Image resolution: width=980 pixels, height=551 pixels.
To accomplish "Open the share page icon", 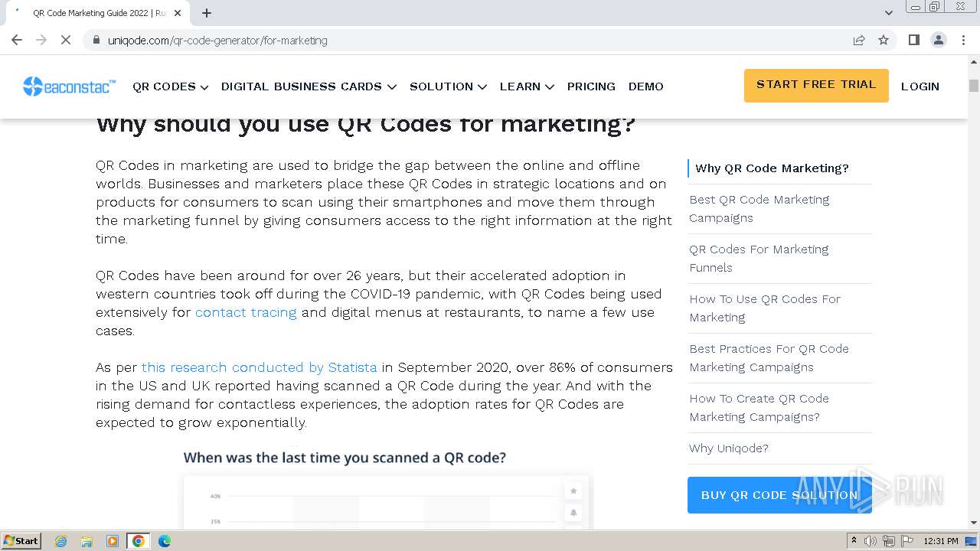I will (859, 40).
